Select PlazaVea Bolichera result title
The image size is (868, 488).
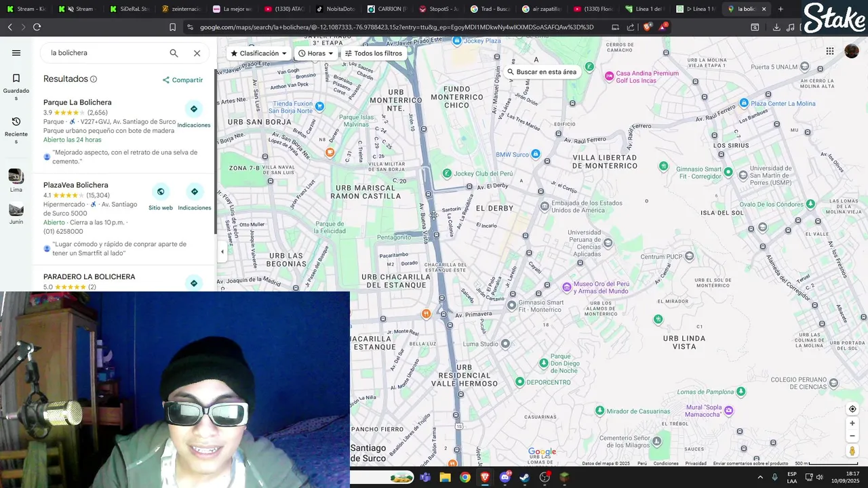76,185
